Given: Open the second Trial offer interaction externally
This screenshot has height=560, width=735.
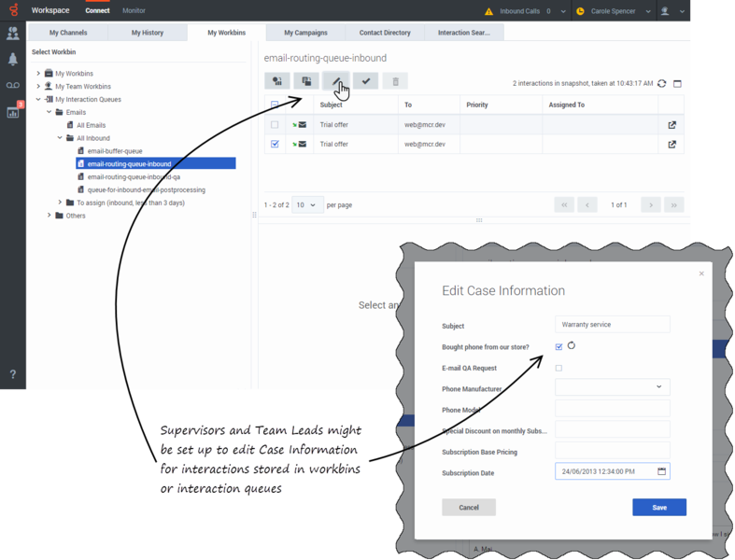Looking at the screenshot, I should pos(671,145).
